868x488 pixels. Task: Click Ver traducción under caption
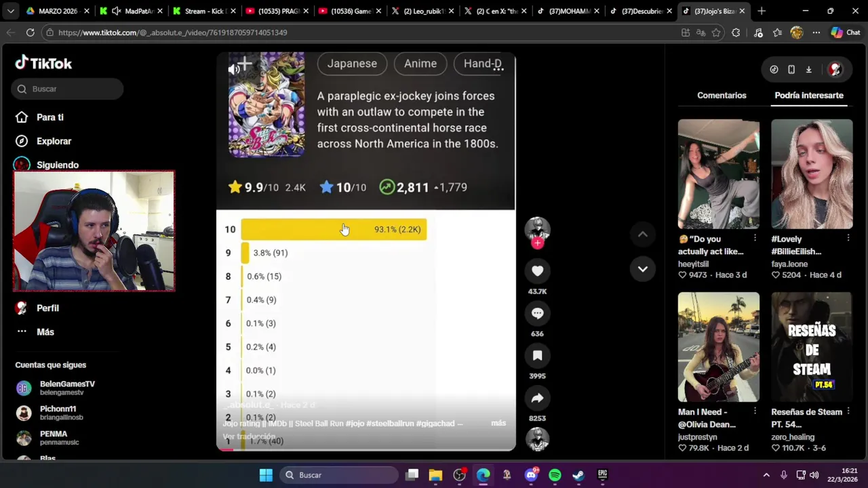point(249,436)
